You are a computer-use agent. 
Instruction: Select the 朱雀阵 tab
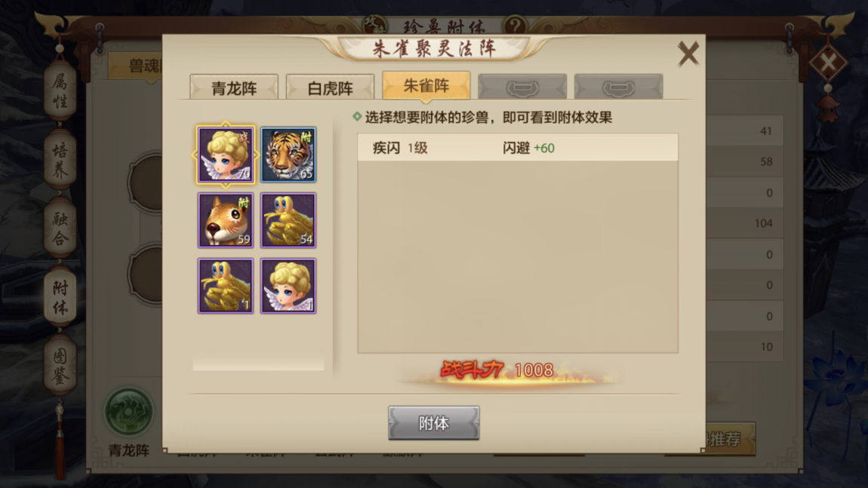pyautogui.click(x=426, y=86)
